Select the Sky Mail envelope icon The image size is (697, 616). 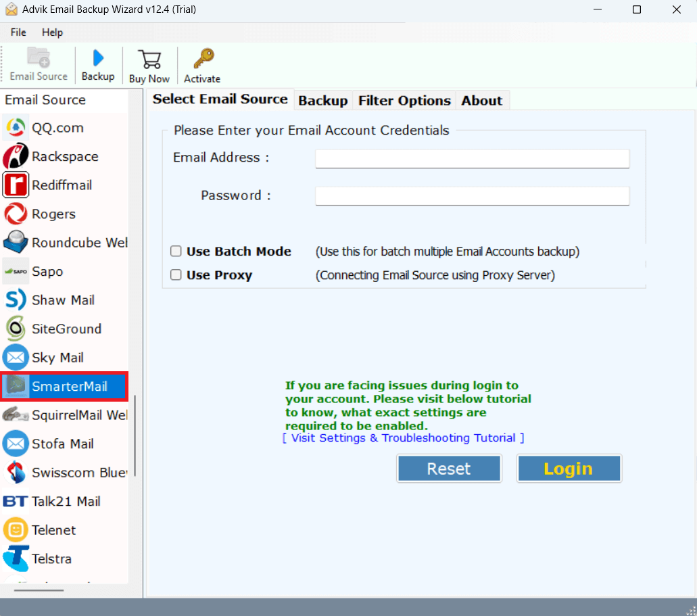16,357
